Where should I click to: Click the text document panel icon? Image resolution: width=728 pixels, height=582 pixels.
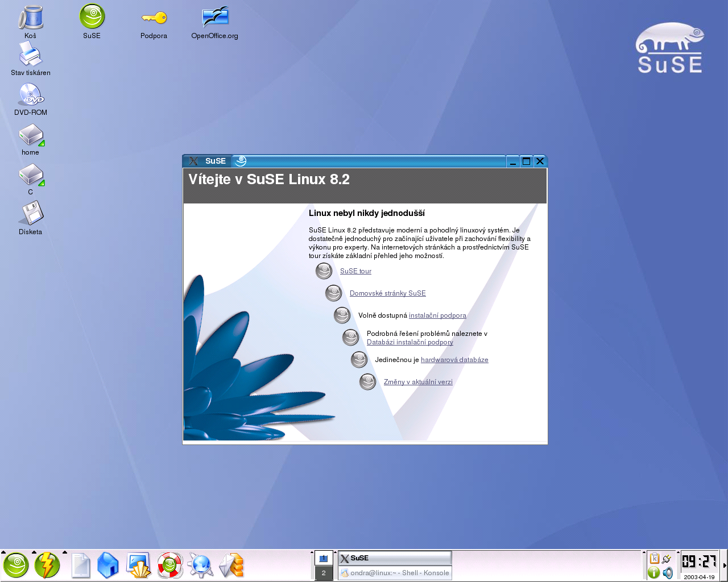81,566
